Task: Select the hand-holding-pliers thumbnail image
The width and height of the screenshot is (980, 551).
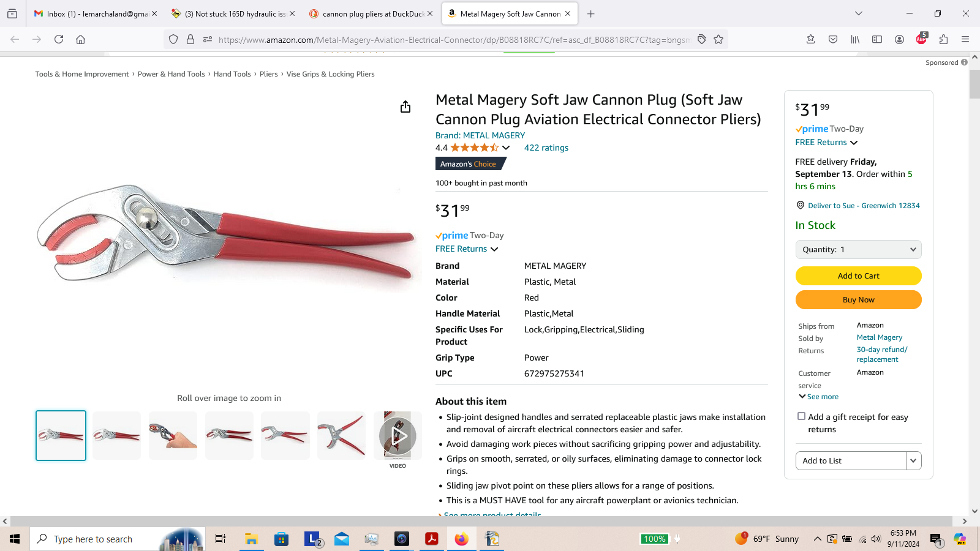Action: (173, 436)
